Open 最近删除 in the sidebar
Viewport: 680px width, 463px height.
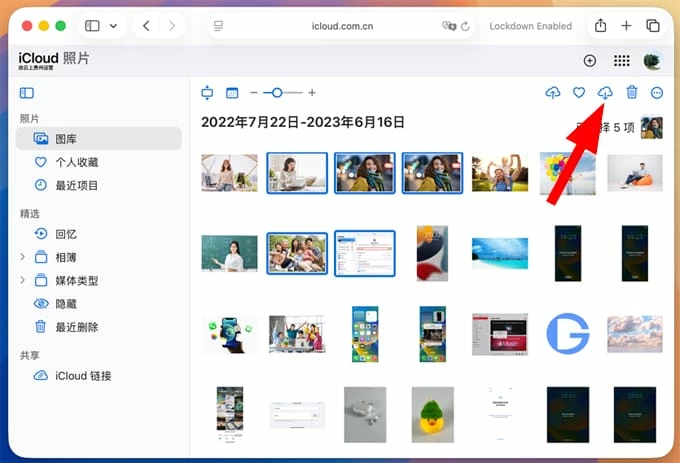(76, 327)
